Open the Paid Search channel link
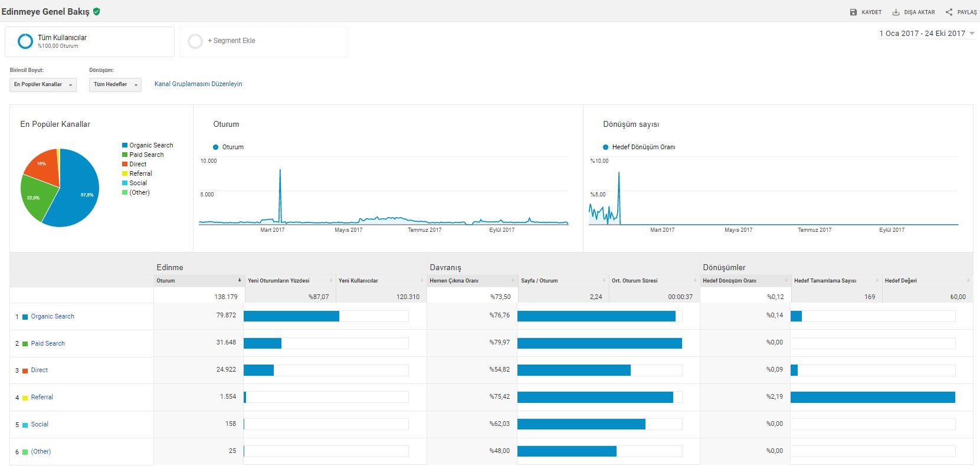 click(48, 343)
